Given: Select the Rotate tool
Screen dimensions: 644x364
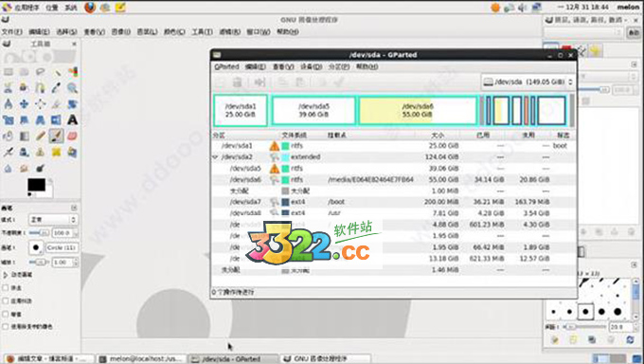Looking at the screenshot, I should 72,103.
